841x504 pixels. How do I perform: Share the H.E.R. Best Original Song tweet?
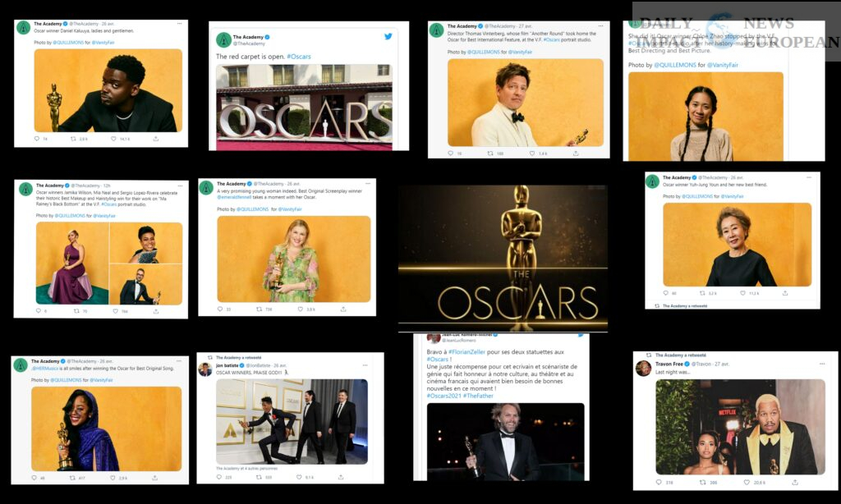[154, 478]
